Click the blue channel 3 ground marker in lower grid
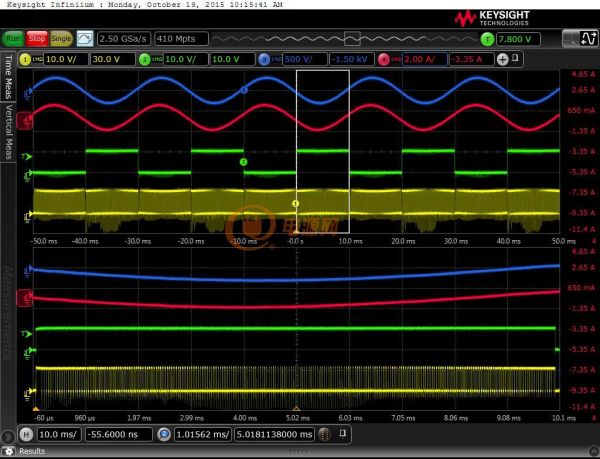 [28, 270]
